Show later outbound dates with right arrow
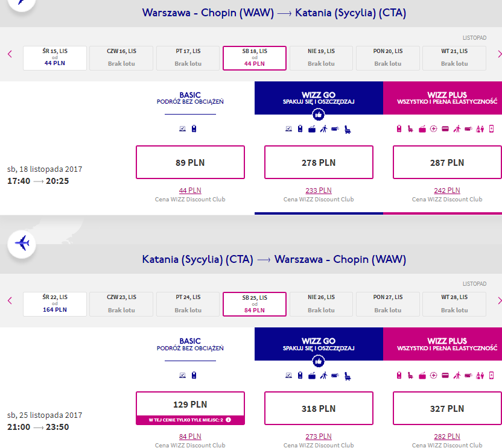 (499, 54)
